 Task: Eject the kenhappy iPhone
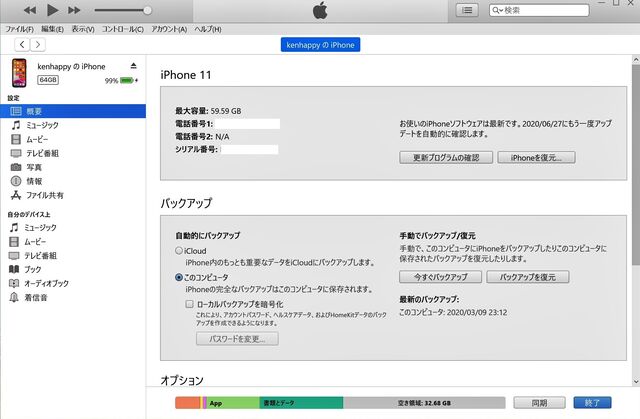tap(133, 66)
